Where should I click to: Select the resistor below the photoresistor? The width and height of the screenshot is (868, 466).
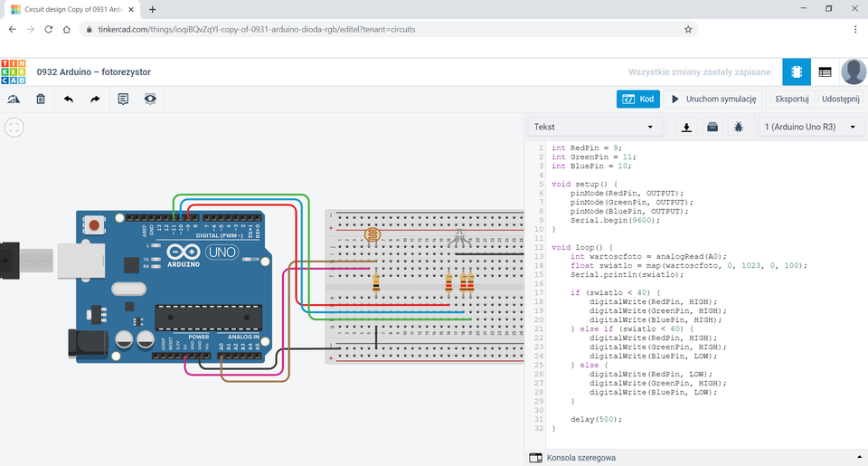point(376,282)
